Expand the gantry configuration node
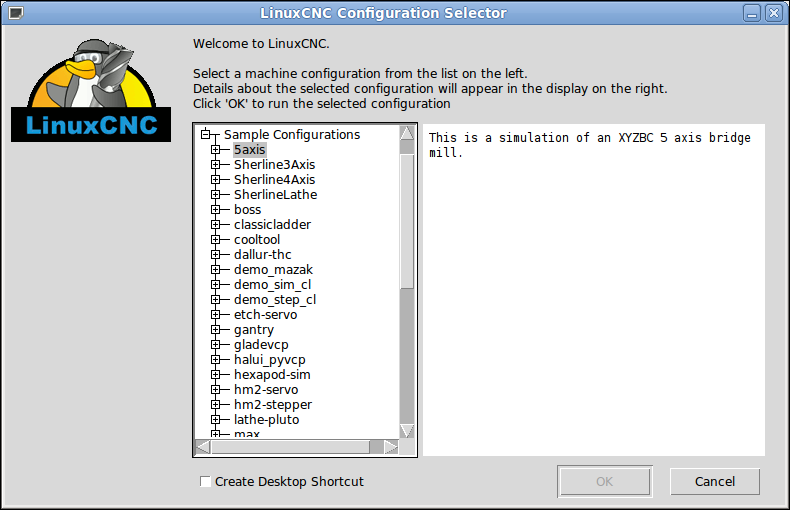This screenshot has width=790, height=510. click(216, 330)
